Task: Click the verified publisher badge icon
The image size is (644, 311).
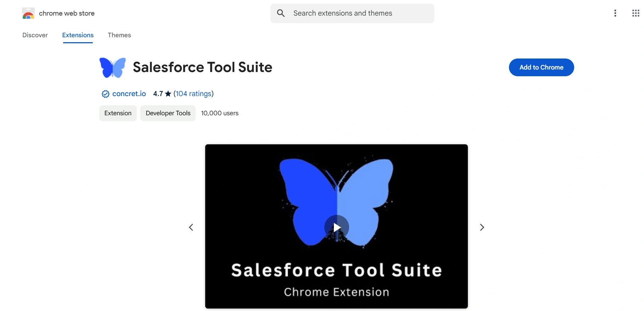Action: point(105,94)
